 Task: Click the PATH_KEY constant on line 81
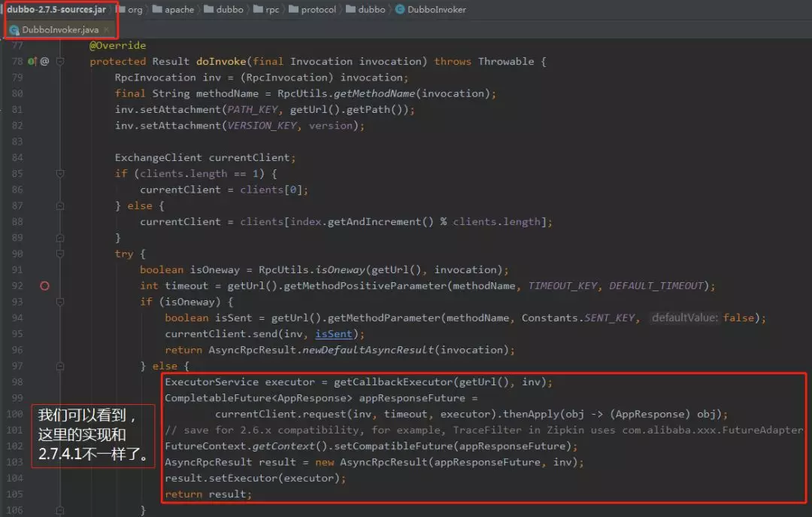(x=253, y=109)
